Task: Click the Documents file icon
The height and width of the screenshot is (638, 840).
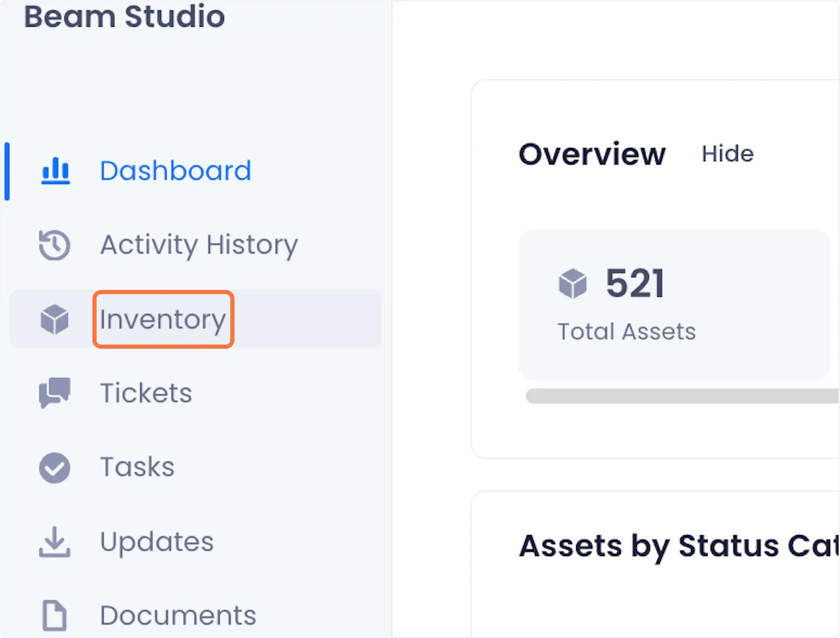Action: point(55,616)
